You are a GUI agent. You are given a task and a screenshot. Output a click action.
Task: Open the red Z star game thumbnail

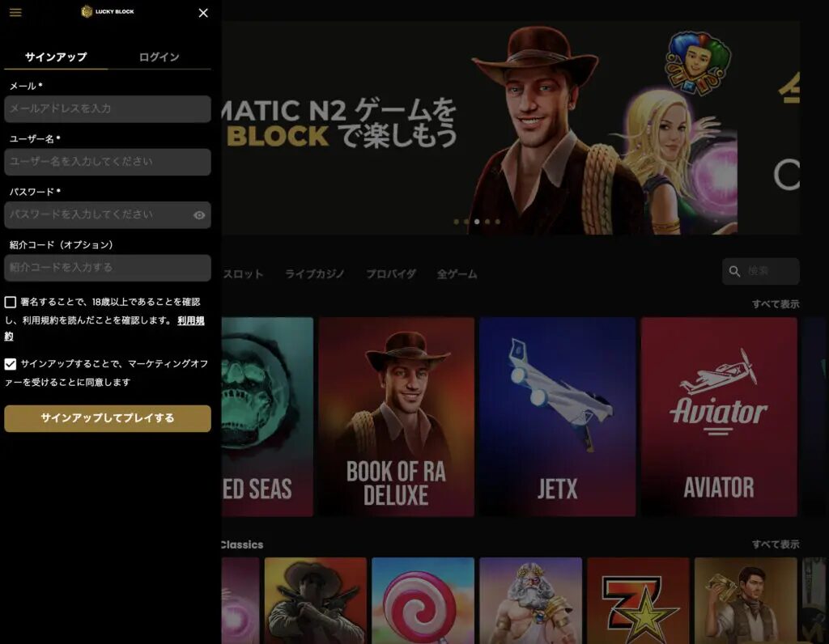[638, 600]
